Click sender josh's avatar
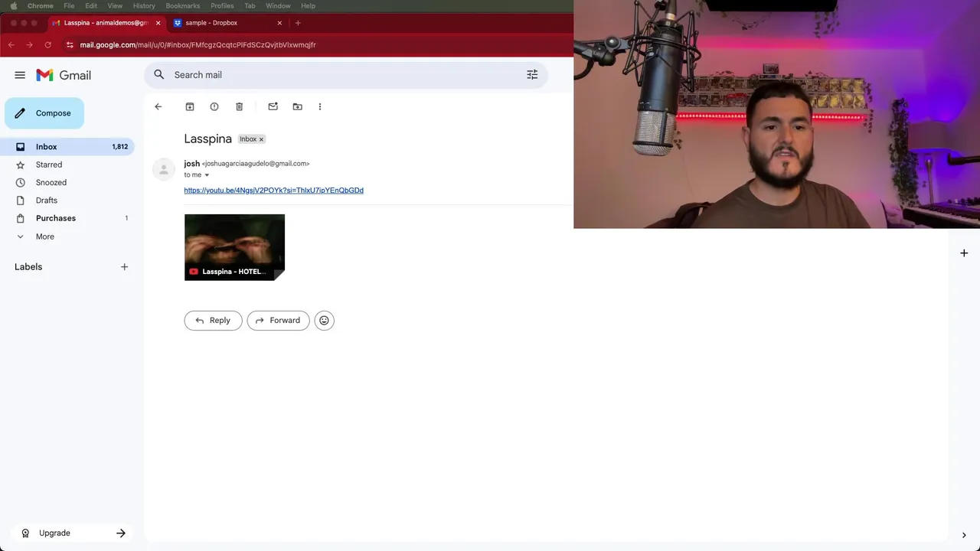980x551 pixels. point(164,170)
